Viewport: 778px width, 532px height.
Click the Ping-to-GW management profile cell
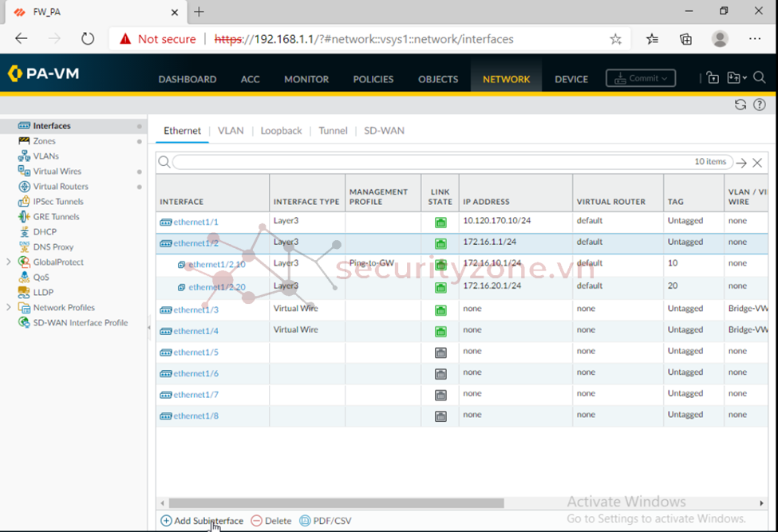click(x=382, y=266)
